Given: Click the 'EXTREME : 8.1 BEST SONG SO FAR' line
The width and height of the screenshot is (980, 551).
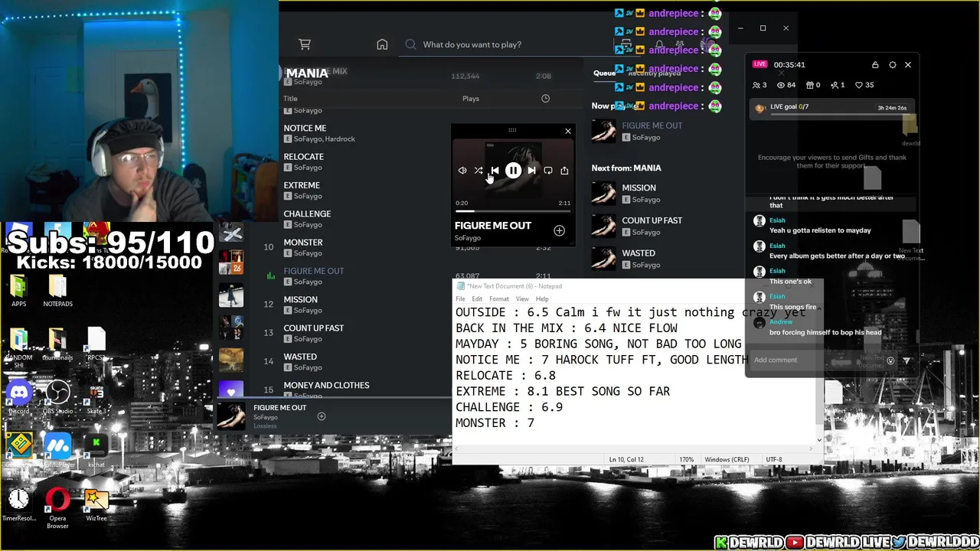Looking at the screenshot, I should (563, 391).
